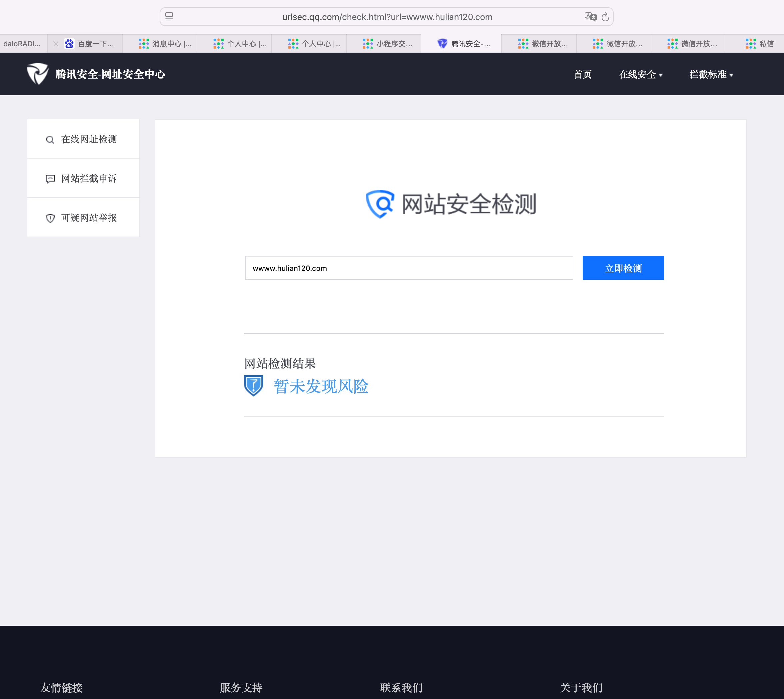Screen dimensions: 784x699
Task: Close the 百度一下 tab with X icon
Action: (56, 44)
